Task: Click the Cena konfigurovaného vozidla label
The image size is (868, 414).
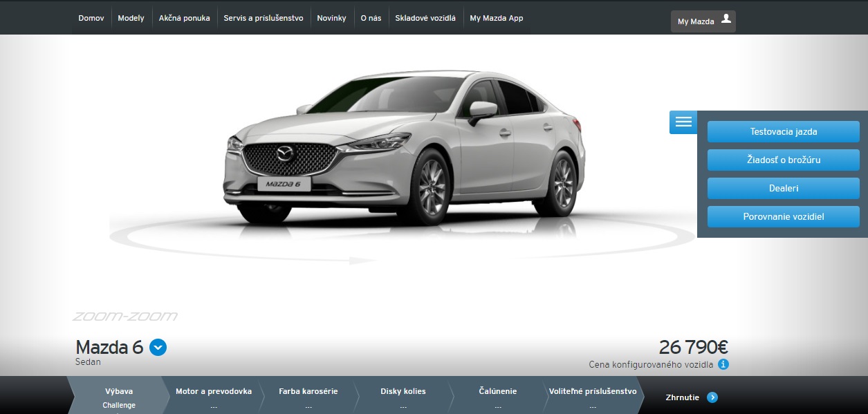Action: pos(652,364)
